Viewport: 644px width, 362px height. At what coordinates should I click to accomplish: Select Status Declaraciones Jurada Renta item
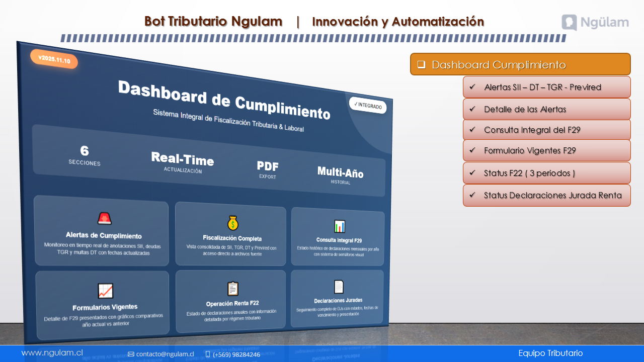tap(552, 195)
